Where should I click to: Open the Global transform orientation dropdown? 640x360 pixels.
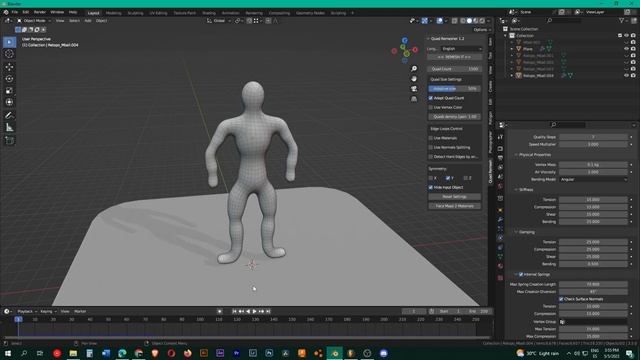(219, 20)
